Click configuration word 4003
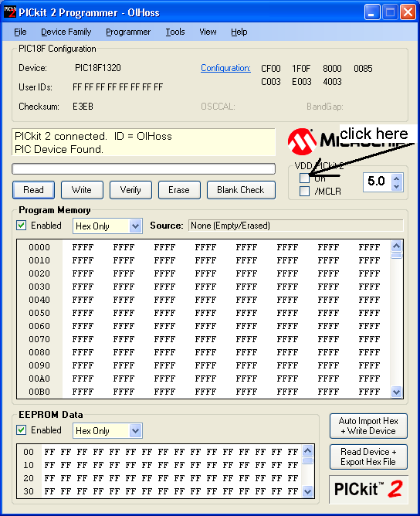The image size is (420, 516). point(332,82)
